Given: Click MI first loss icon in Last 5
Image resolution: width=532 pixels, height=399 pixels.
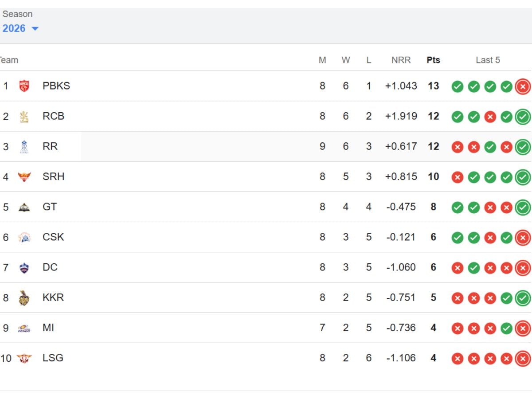Looking at the screenshot, I should tap(457, 329).
